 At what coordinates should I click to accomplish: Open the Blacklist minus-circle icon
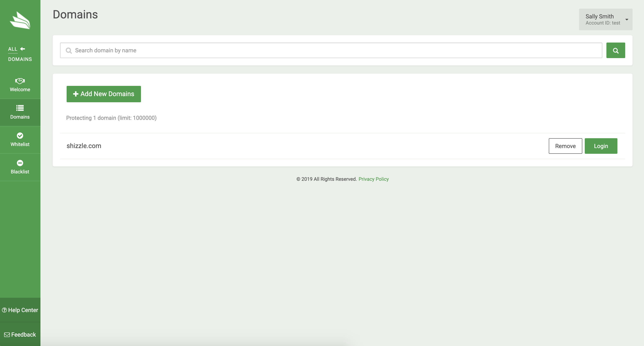[20, 163]
